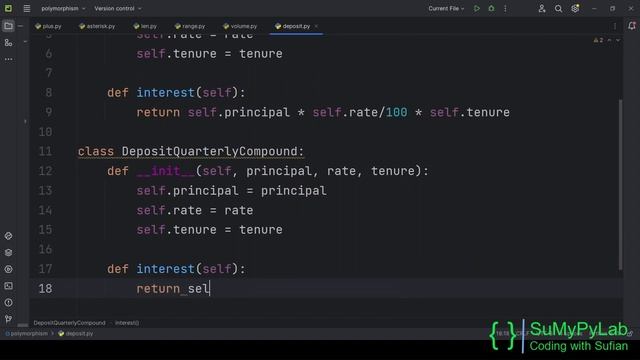Click line number 11 in gutter
The height and width of the screenshot is (360, 640).
pos(45,151)
